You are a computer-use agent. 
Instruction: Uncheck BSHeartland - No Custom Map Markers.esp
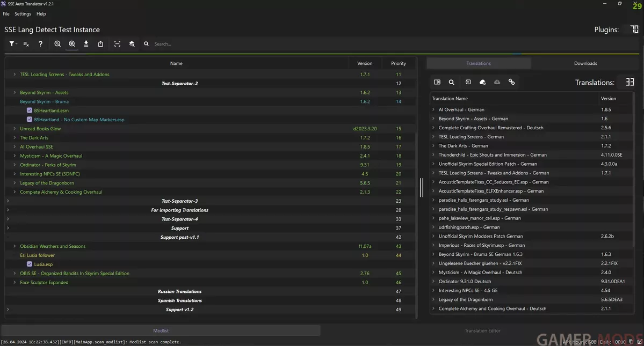30,120
